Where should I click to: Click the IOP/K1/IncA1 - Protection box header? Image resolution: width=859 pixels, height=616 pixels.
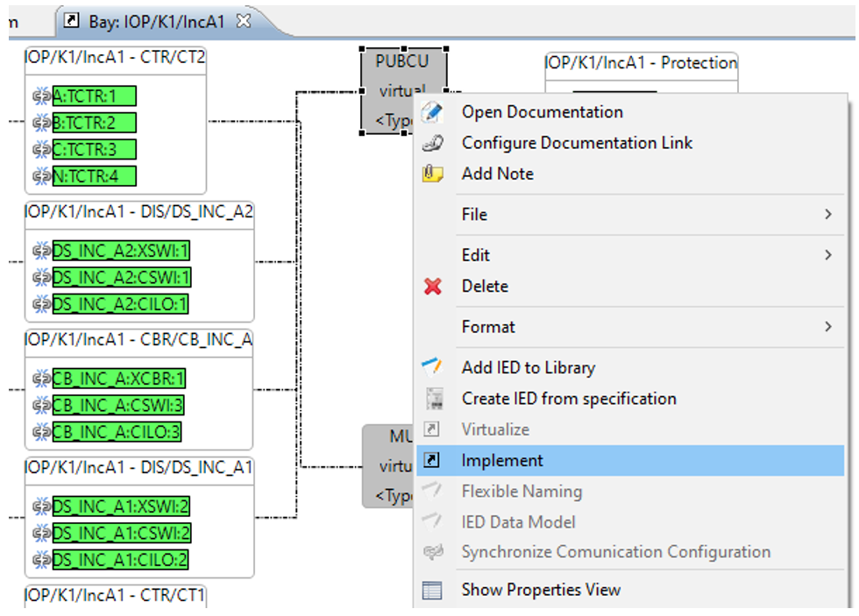click(641, 63)
